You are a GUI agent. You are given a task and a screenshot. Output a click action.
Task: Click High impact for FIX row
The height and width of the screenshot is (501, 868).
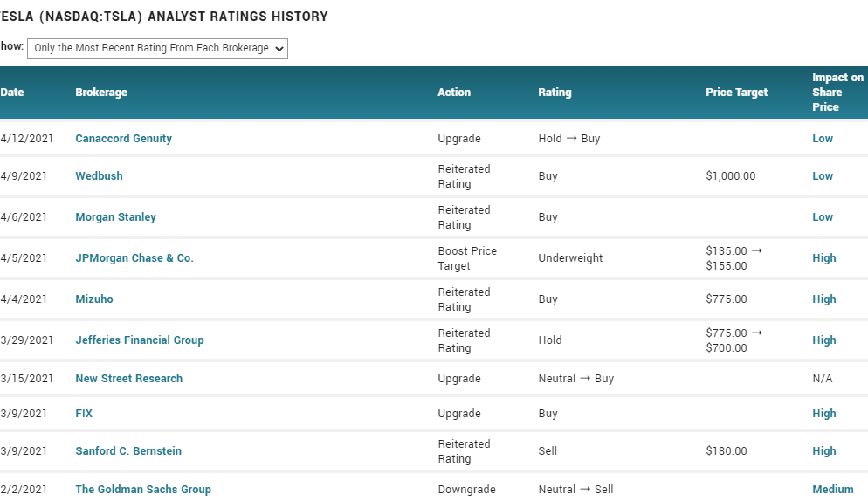click(824, 414)
